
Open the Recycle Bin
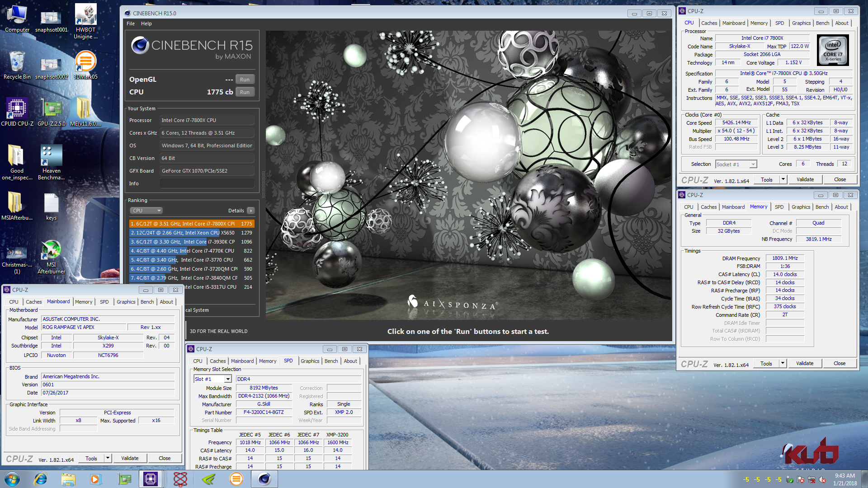pyautogui.click(x=17, y=65)
